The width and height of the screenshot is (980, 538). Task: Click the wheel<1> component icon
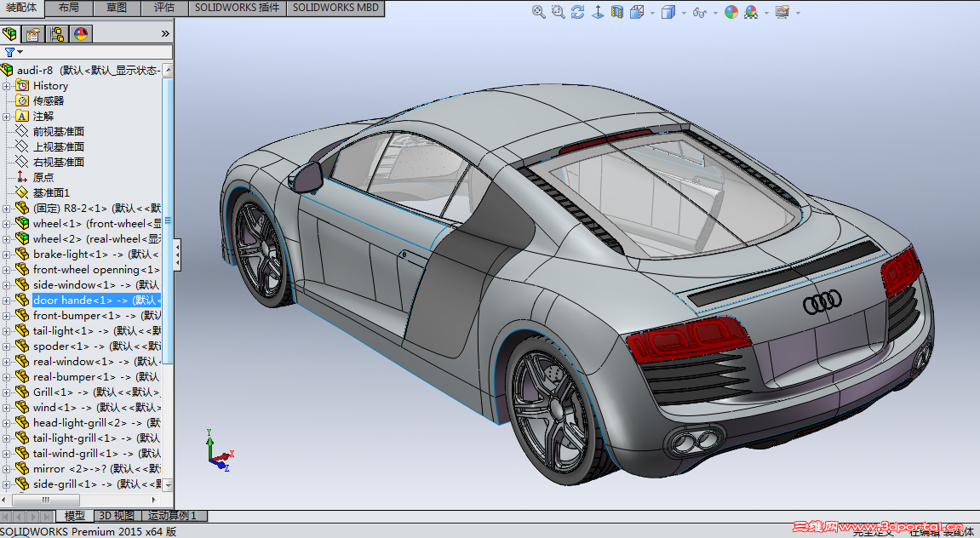pyautogui.click(x=22, y=223)
